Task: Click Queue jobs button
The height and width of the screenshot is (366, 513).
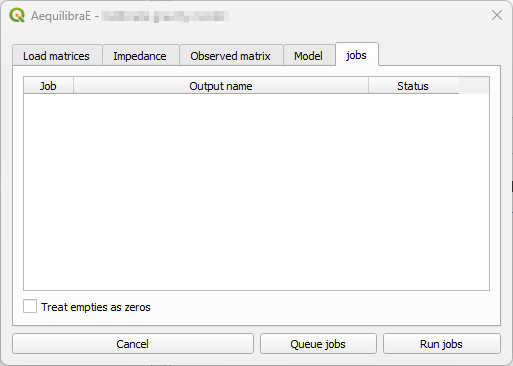Action: (318, 344)
